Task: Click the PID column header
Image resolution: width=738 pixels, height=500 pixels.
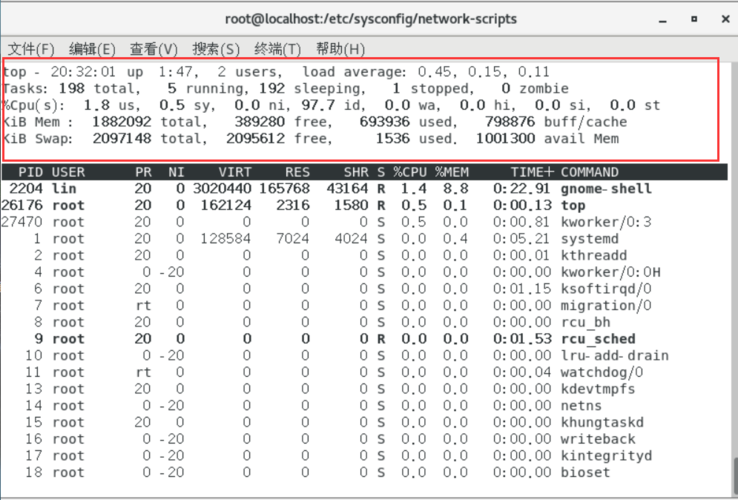Action: [31, 172]
